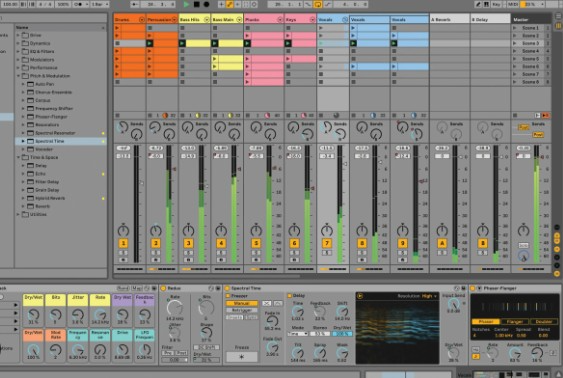Select Hybrid Reverb in the browser
The height and width of the screenshot is (378, 563).
[x=50, y=198]
